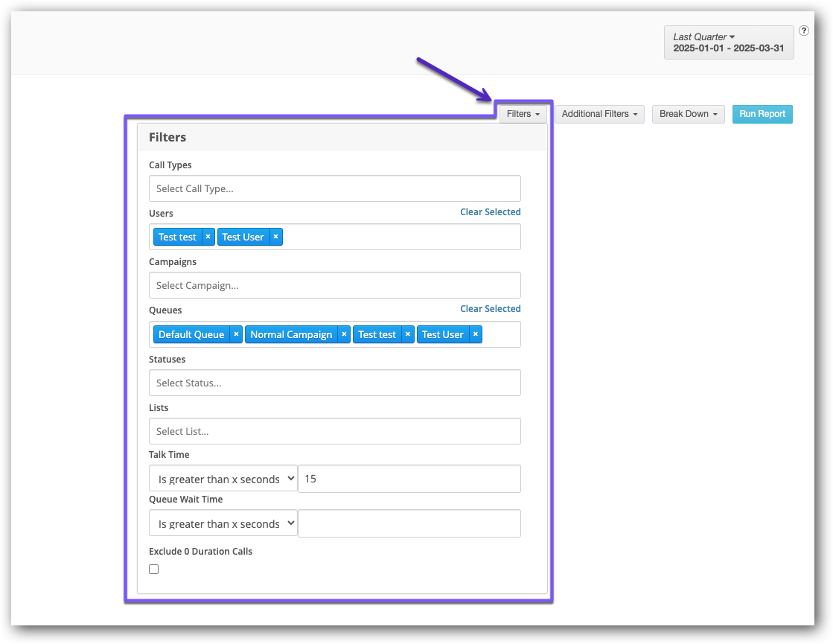The height and width of the screenshot is (644, 833).
Task: Remove "Default Queue" from the Queues filter
Action: pyautogui.click(x=236, y=334)
